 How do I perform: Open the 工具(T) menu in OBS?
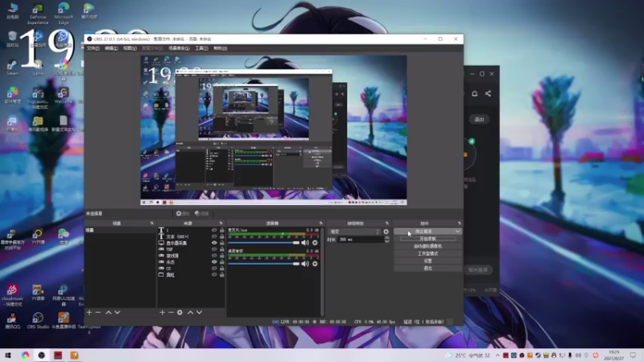(201, 48)
